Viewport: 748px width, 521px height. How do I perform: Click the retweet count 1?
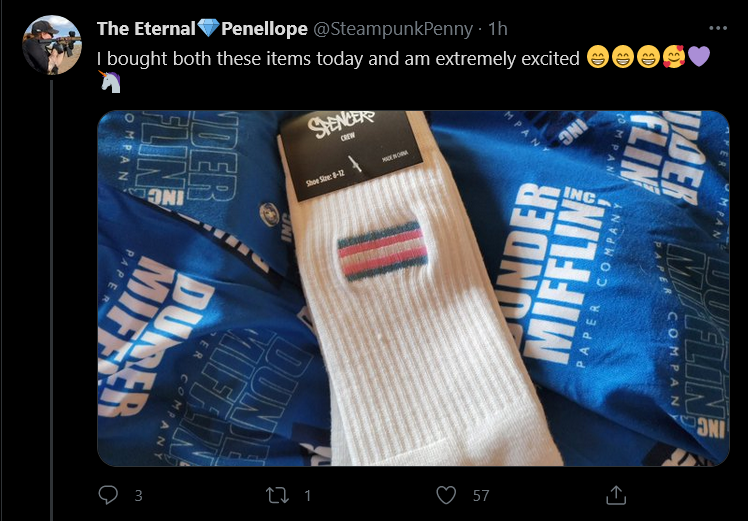[x=308, y=496]
